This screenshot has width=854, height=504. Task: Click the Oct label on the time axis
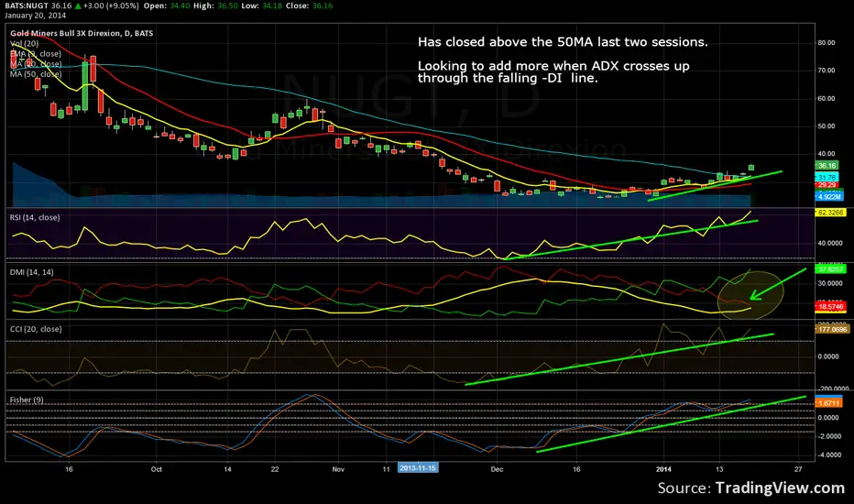click(x=157, y=469)
